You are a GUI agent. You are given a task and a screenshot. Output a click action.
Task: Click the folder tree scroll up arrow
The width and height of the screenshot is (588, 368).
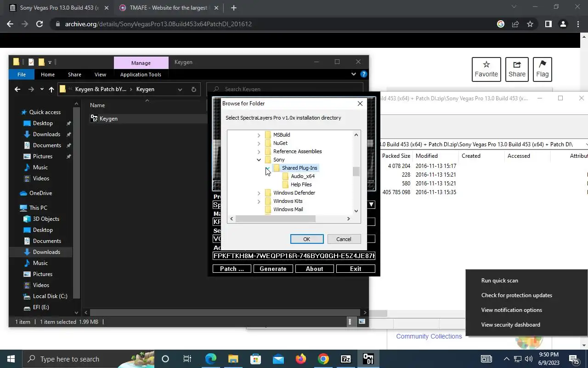click(356, 135)
